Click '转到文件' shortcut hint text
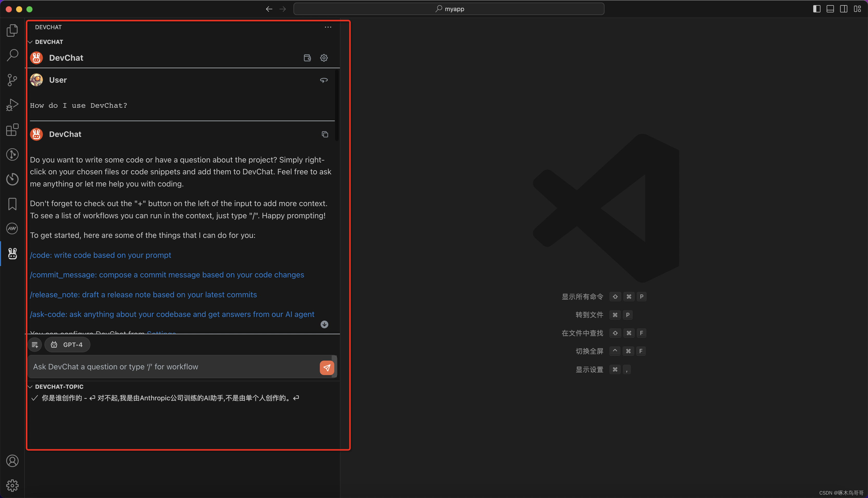Screen dimensions: 868x498 coord(589,315)
